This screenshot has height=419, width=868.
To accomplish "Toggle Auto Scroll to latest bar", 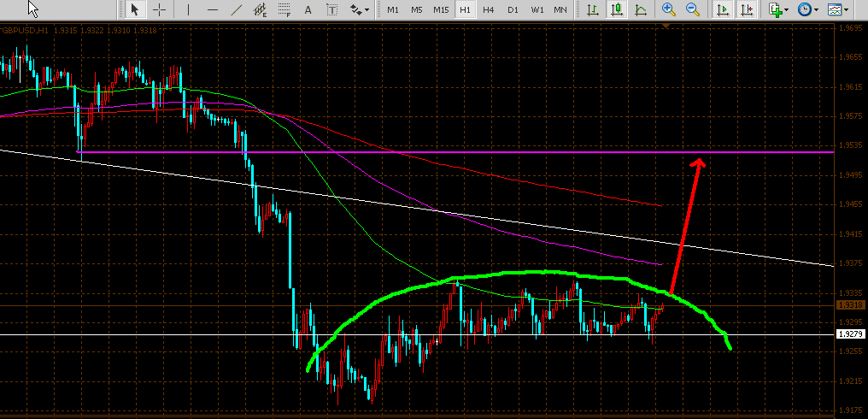I will [x=722, y=9].
